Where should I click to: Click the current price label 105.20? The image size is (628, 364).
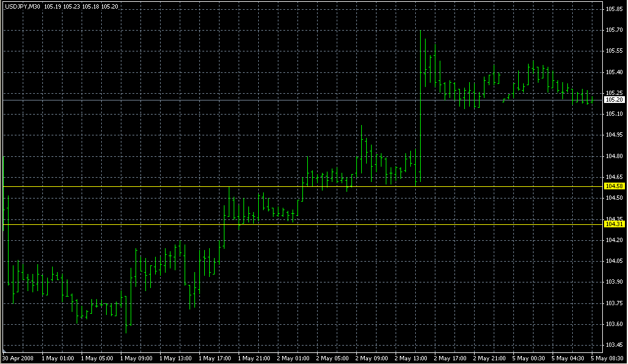pyautogui.click(x=614, y=100)
